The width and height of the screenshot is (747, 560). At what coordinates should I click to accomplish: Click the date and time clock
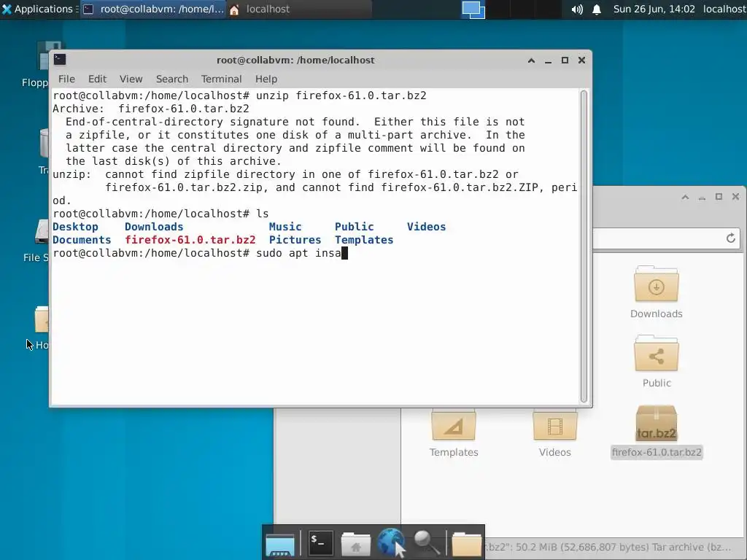(654, 9)
